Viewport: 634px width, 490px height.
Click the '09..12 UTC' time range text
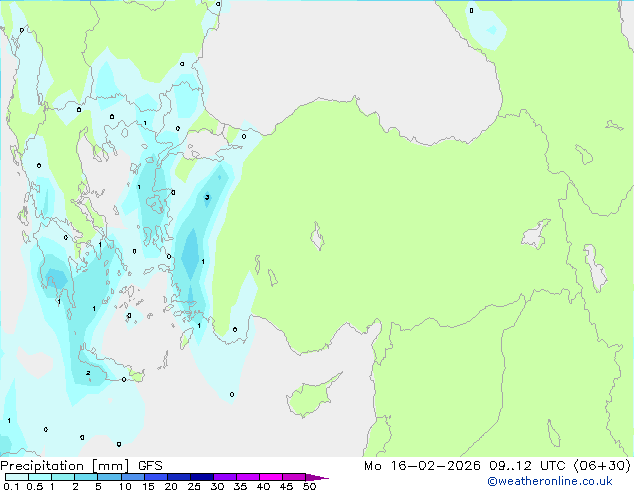[527, 466]
